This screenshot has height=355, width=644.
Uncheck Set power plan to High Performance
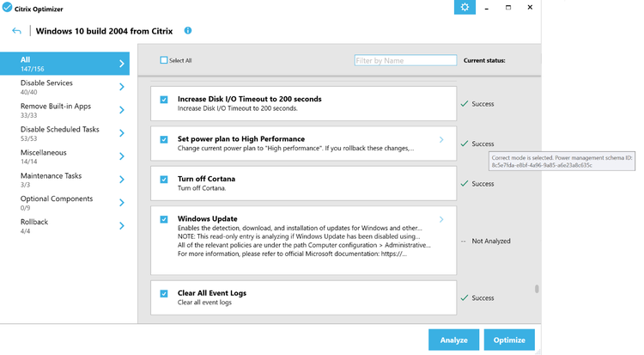(x=164, y=139)
